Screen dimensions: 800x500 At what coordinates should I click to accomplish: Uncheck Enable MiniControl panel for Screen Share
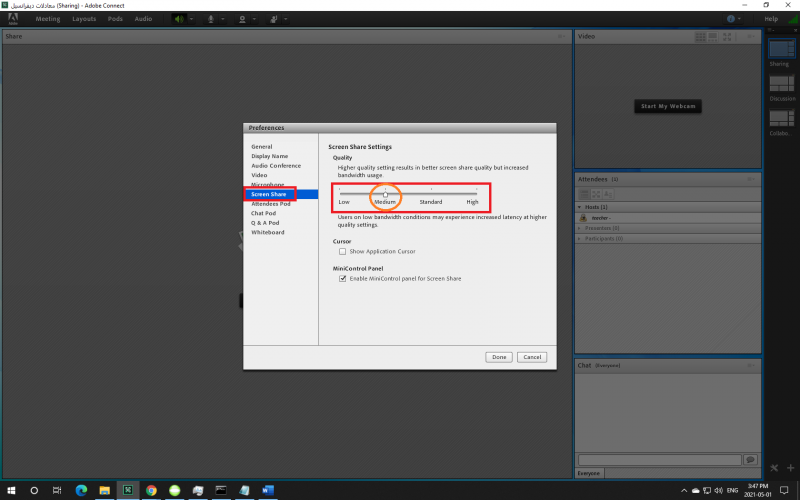(x=342, y=279)
